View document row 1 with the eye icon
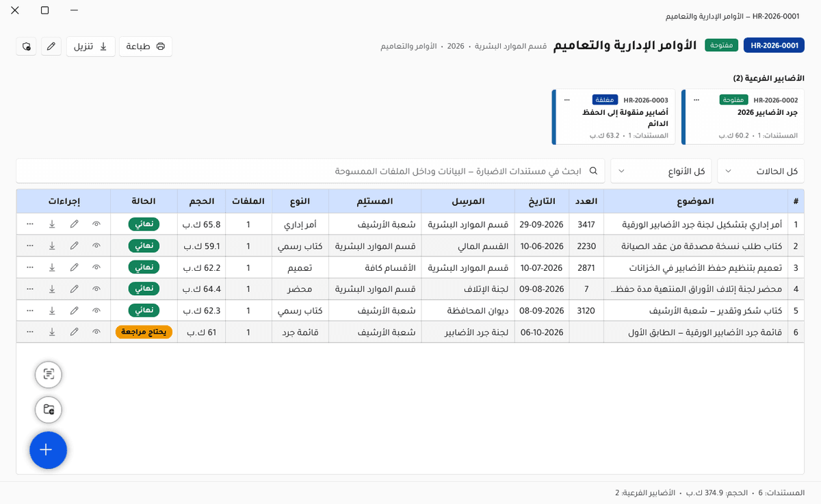821x504 pixels. 96,224
